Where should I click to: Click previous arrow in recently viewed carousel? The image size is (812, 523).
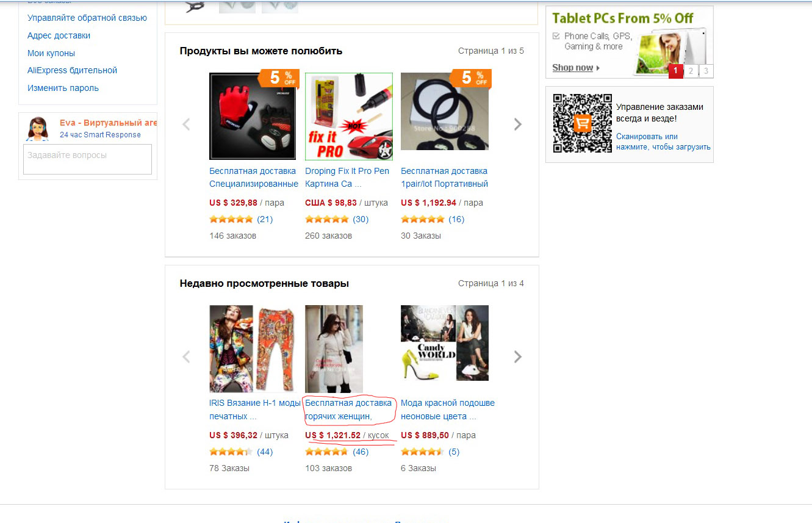click(x=186, y=357)
